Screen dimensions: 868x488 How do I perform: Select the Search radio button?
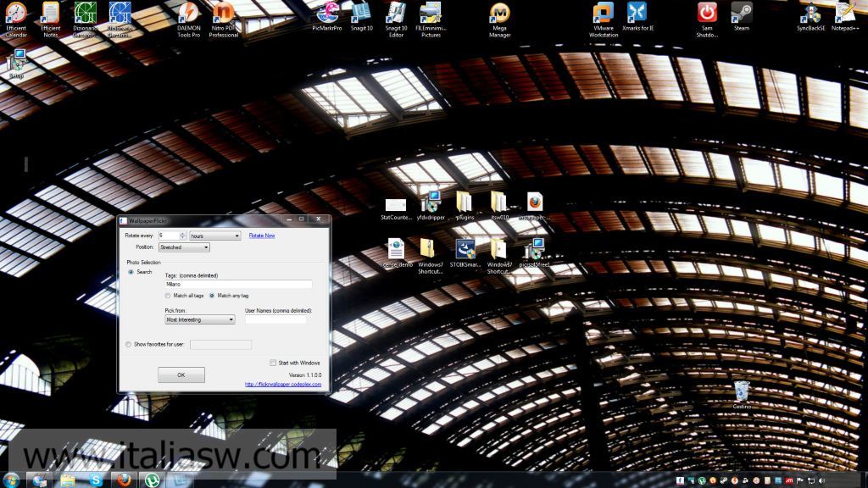pyautogui.click(x=131, y=272)
